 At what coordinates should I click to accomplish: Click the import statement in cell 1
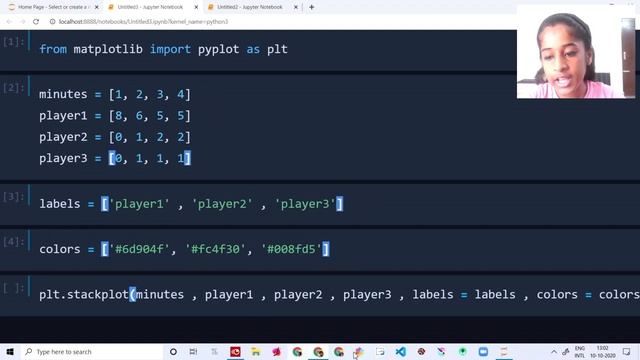coord(163,49)
